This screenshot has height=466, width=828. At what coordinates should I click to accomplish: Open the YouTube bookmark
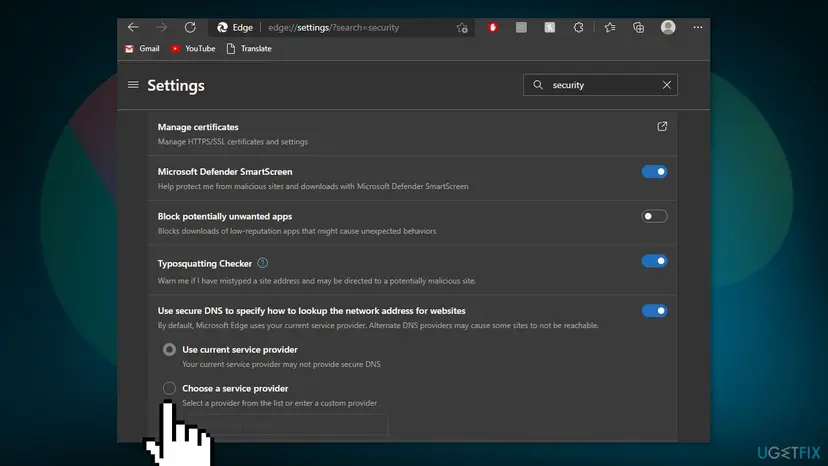[193, 49]
